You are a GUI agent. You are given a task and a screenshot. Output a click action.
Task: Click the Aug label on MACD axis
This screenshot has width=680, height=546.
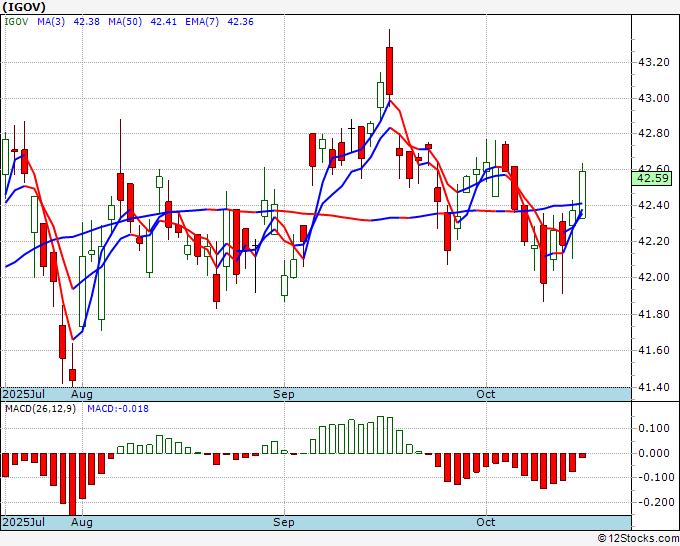82,522
